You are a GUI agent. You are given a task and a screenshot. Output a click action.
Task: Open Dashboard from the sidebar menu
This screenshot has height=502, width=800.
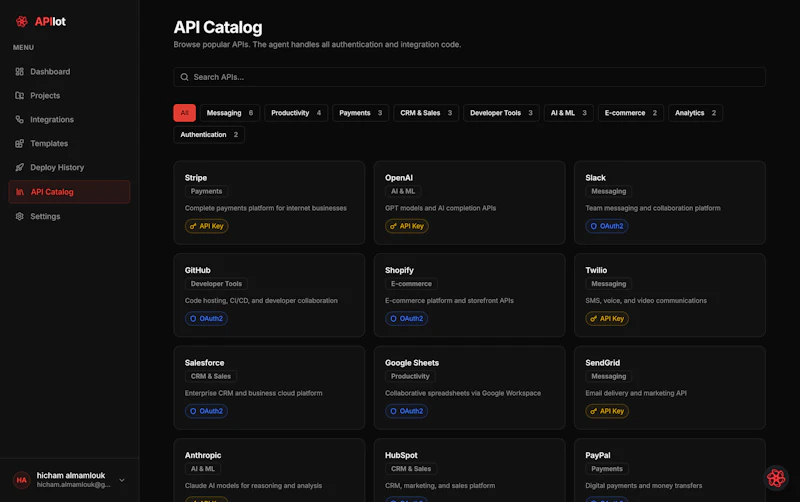(x=69, y=71)
